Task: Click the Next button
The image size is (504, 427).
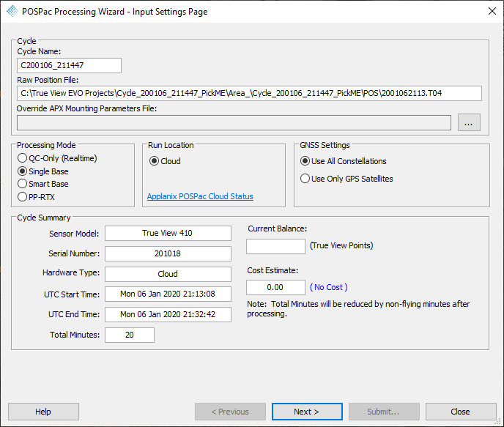Action: coord(307,412)
